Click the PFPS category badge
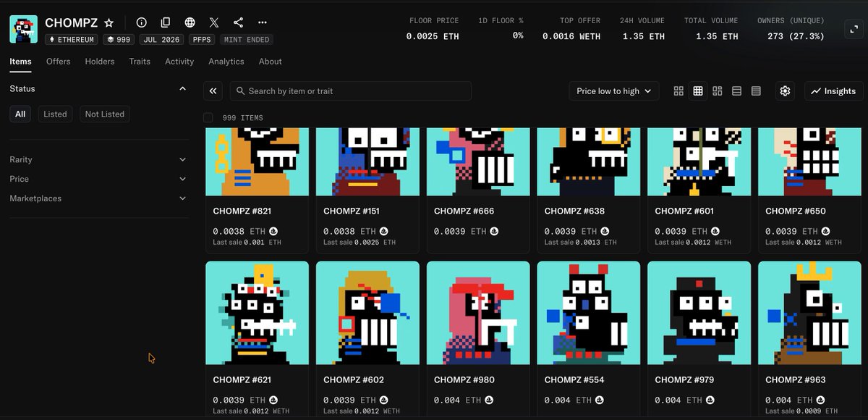 (x=202, y=40)
